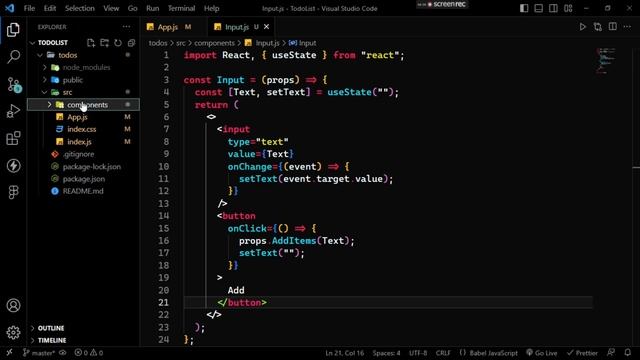This screenshot has width=640, height=360.
Task: Click Prettier status item
Action: tap(582, 353)
